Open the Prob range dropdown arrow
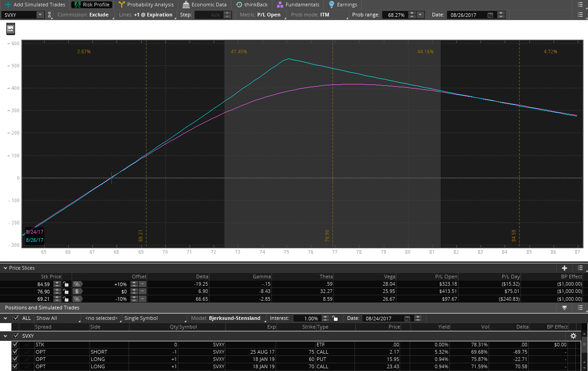588x371 pixels. point(420,15)
